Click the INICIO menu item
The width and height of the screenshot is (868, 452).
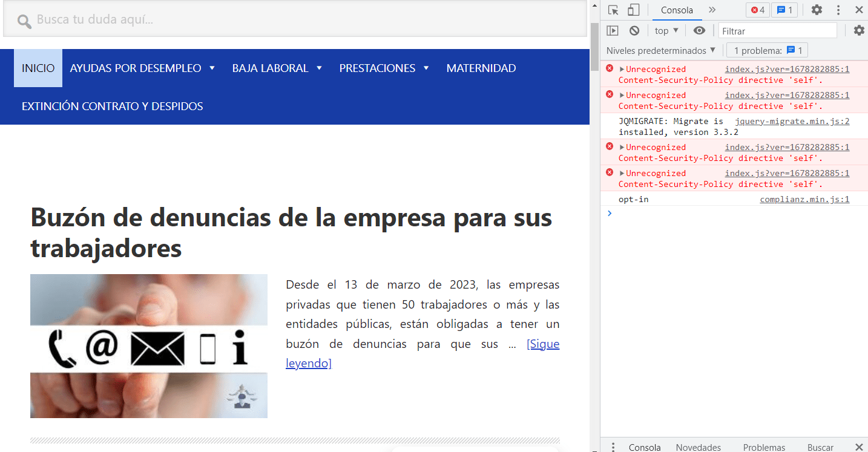[x=38, y=68]
